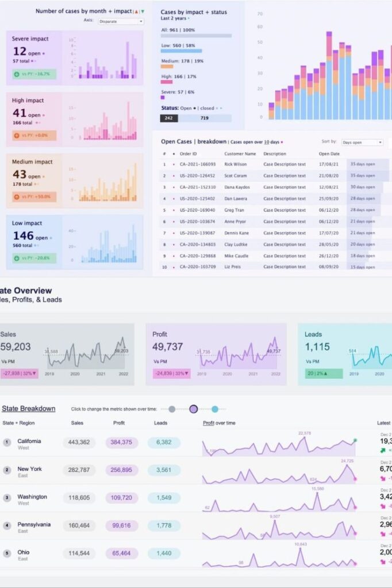Select the purple Profit metric radio circle

[194, 409]
